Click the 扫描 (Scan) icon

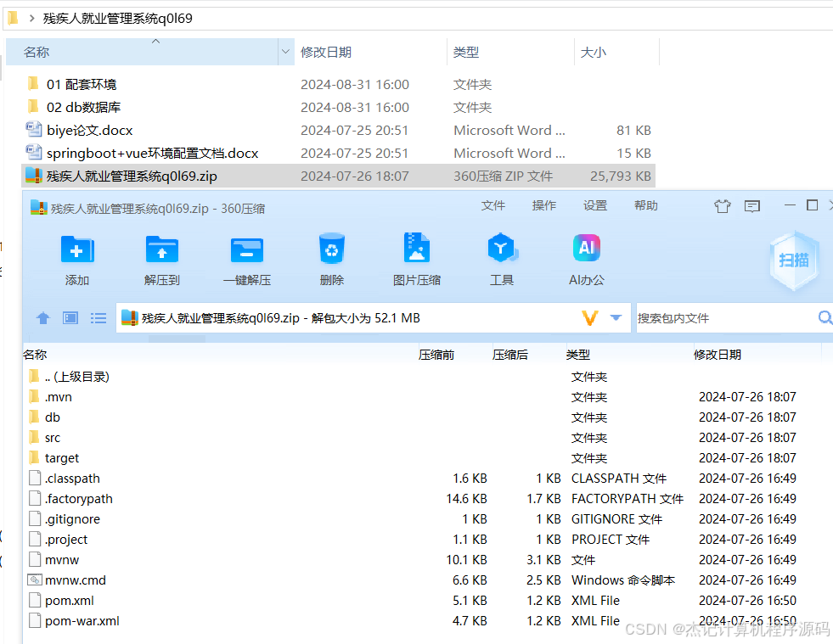coord(793,259)
